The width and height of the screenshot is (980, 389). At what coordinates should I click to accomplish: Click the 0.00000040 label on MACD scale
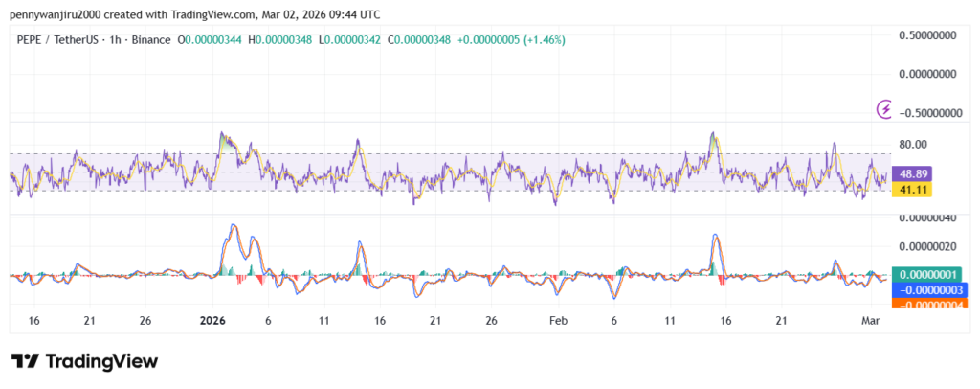click(928, 218)
